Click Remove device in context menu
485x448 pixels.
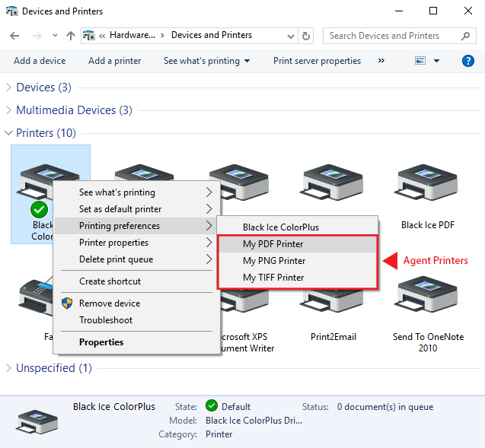click(110, 303)
